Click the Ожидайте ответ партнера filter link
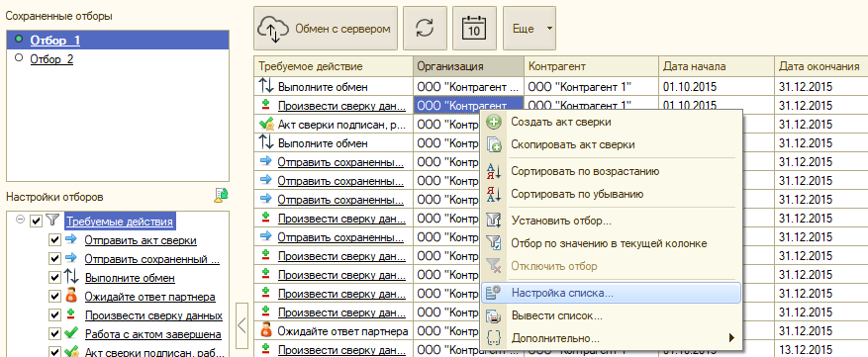868x357 pixels. point(150,297)
